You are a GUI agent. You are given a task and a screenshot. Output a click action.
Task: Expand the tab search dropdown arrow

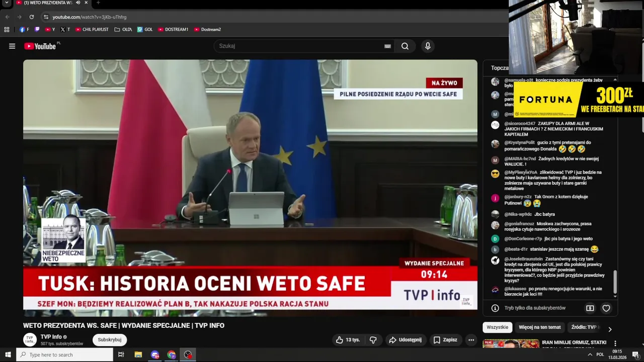(7, 3)
